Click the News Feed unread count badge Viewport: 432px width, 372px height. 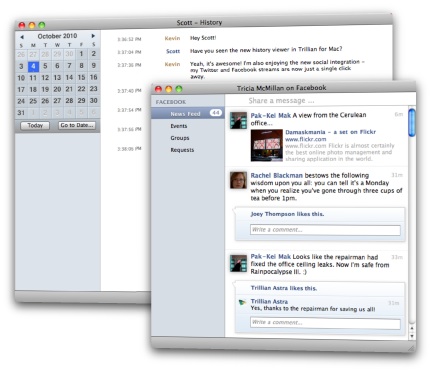click(216, 113)
